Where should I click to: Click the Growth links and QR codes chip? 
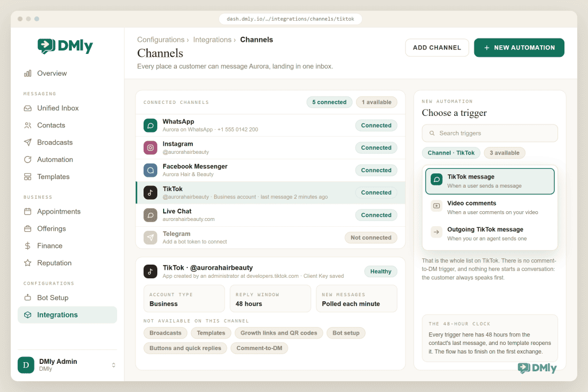[278, 333]
